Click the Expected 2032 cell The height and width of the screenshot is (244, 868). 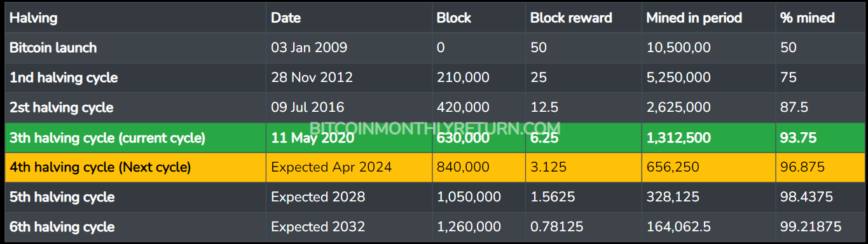pyautogui.click(x=318, y=227)
